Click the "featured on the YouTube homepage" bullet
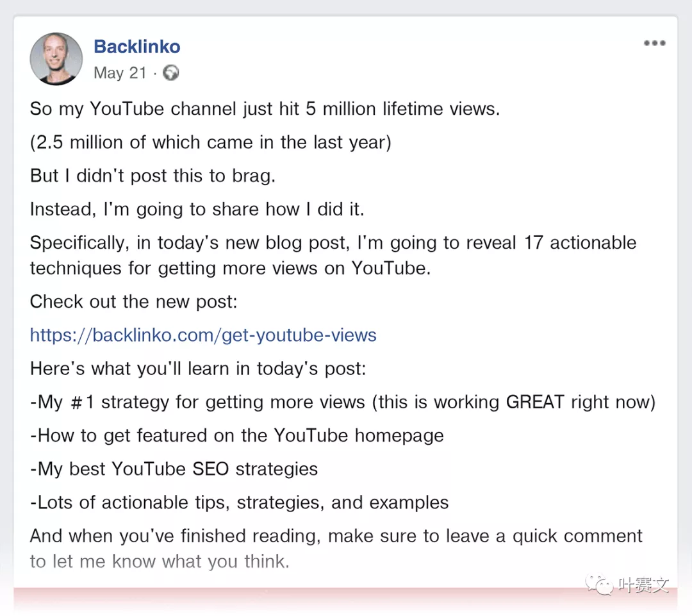The height and width of the screenshot is (616, 692). tap(237, 435)
